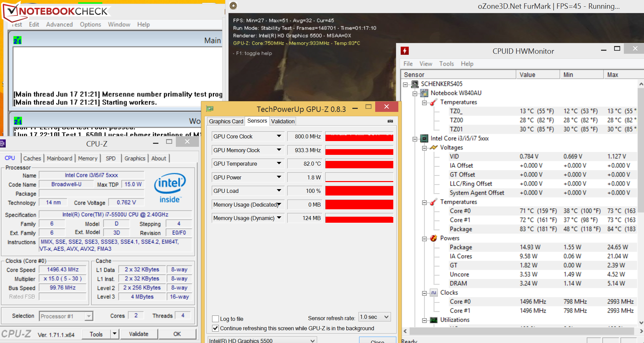
Task: Click the Voltages icon in HWMonitor tree
Action: click(434, 147)
